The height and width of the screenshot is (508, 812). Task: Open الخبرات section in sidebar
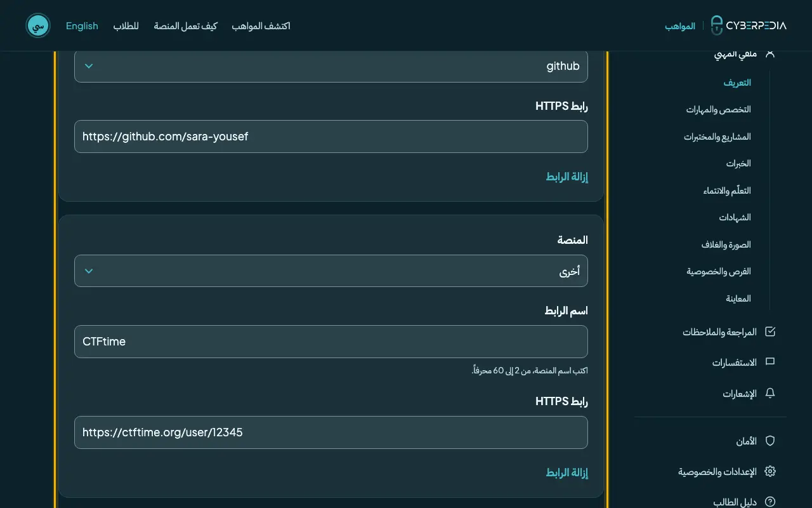[739, 163]
